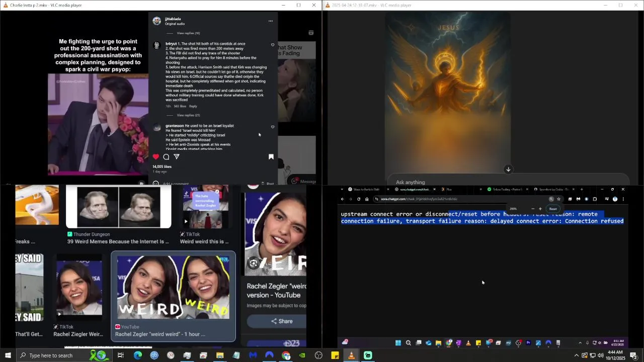Click the sora.chatgpt.com address bar

461,199
